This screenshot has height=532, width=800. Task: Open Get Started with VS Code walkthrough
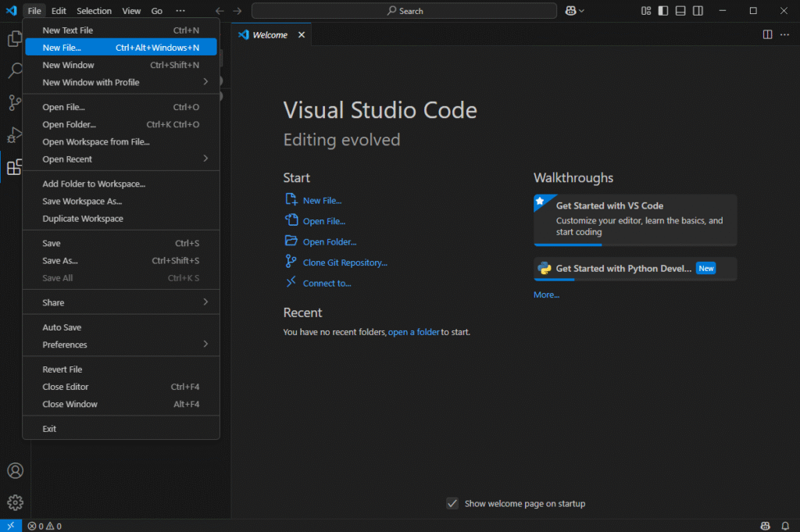pyautogui.click(x=635, y=220)
